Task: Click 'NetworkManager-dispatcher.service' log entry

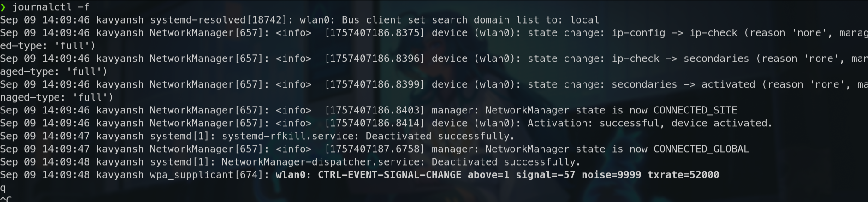Action: [x=320, y=162]
